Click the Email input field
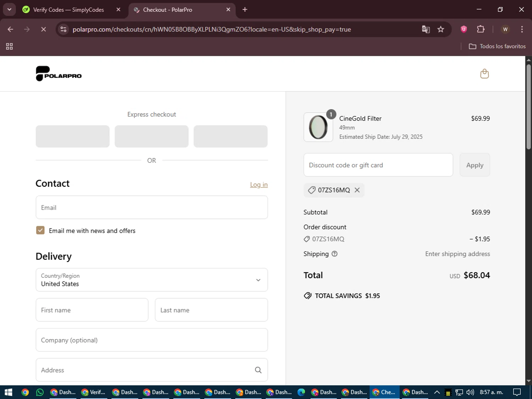The image size is (532, 399). (x=152, y=207)
